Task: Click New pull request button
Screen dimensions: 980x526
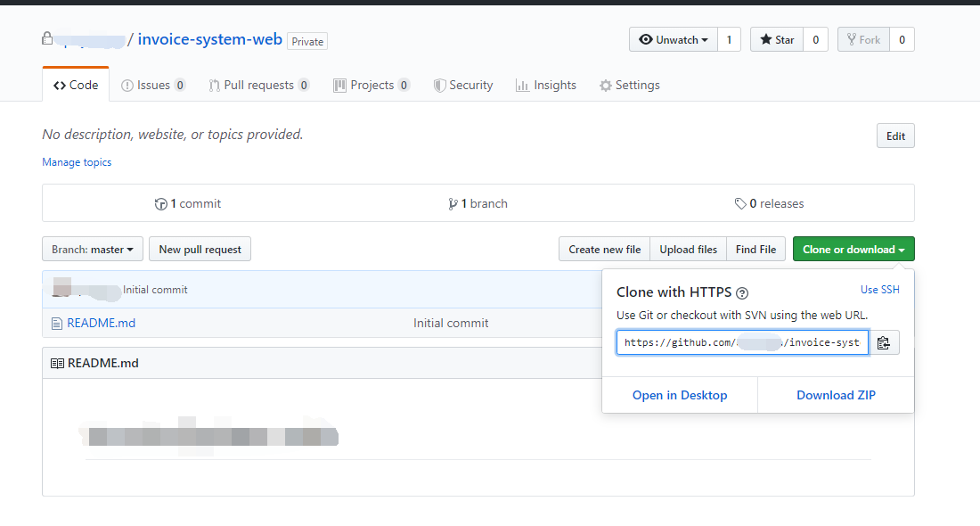Action: point(200,249)
